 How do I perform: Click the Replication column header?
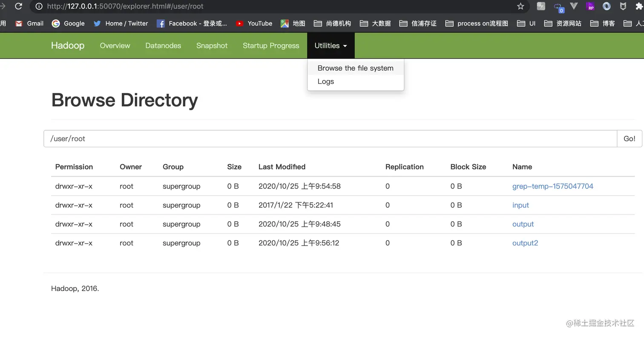pyautogui.click(x=405, y=167)
